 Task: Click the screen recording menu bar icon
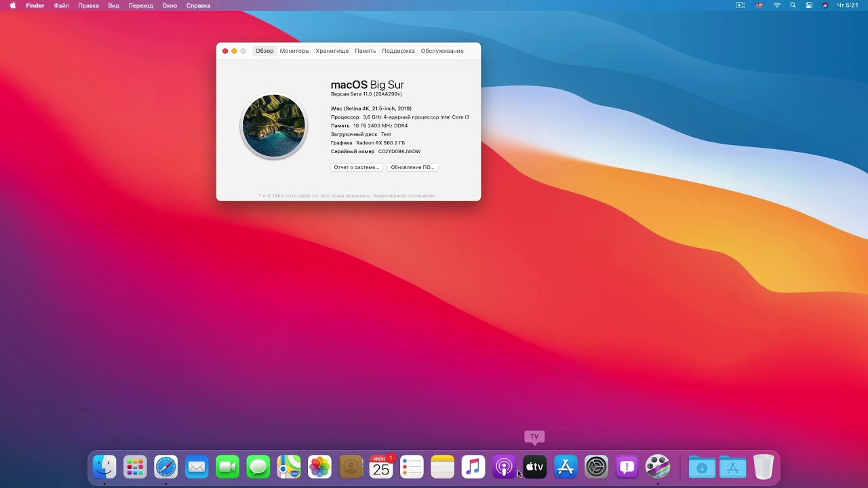(741, 5)
